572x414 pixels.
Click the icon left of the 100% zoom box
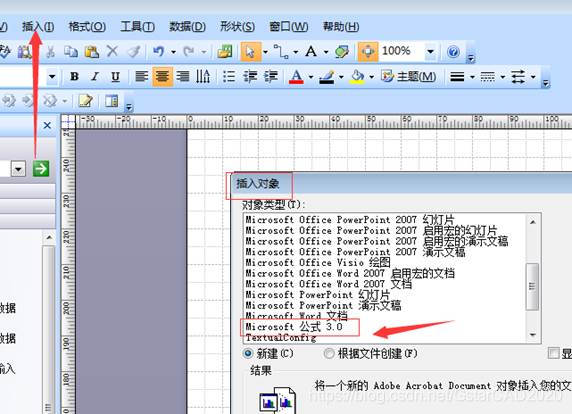tap(368, 52)
